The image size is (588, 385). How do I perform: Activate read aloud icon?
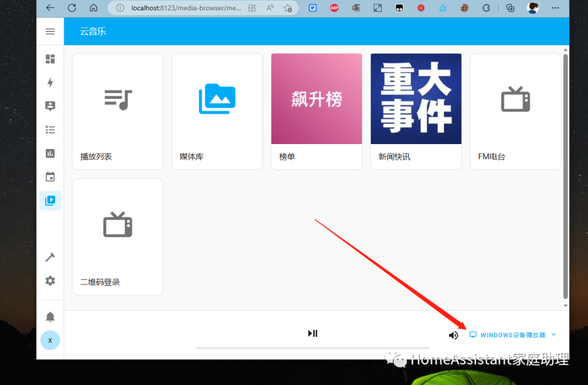(270, 8)
